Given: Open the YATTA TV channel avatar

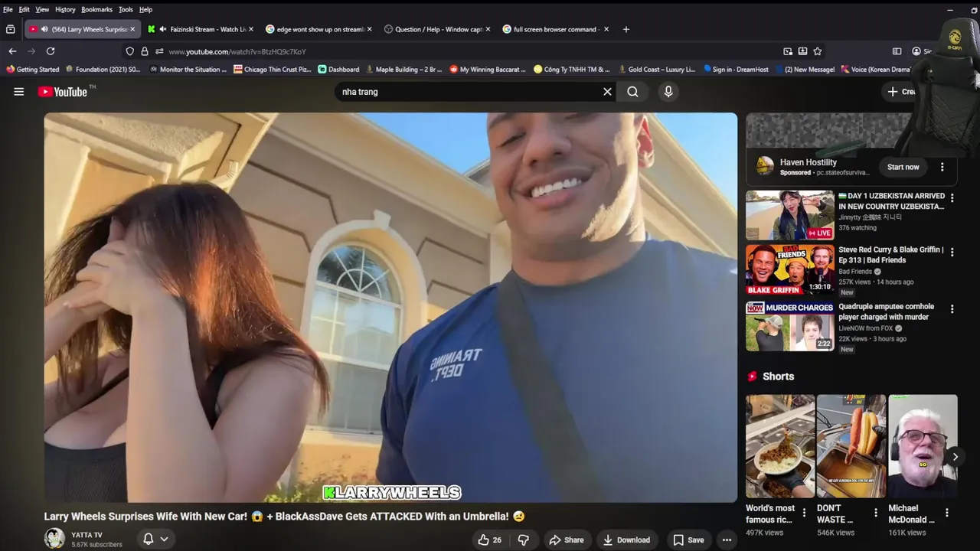Looking at the screenshot, I should pyautogui.click(x=54, y=539).
